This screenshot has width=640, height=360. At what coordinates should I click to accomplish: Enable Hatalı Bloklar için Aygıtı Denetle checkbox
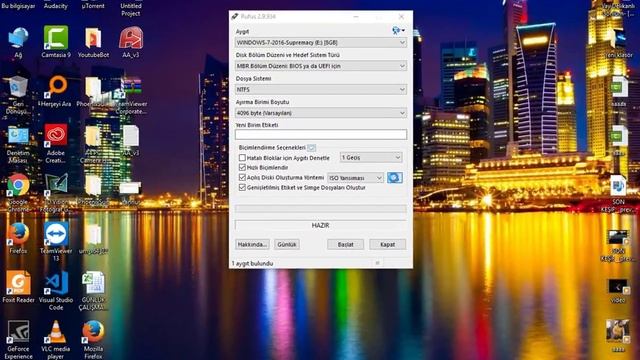[x=242, y=158]
